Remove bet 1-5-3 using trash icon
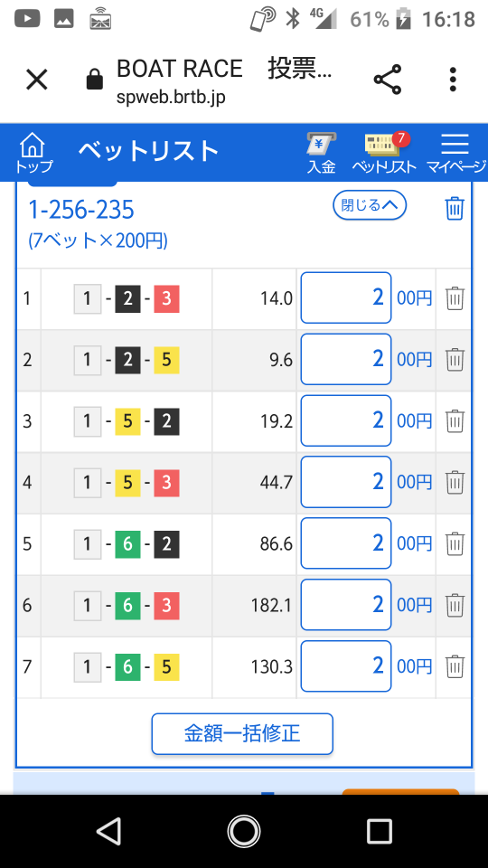This screenshot has height=868, width=488. pos(455,482)
